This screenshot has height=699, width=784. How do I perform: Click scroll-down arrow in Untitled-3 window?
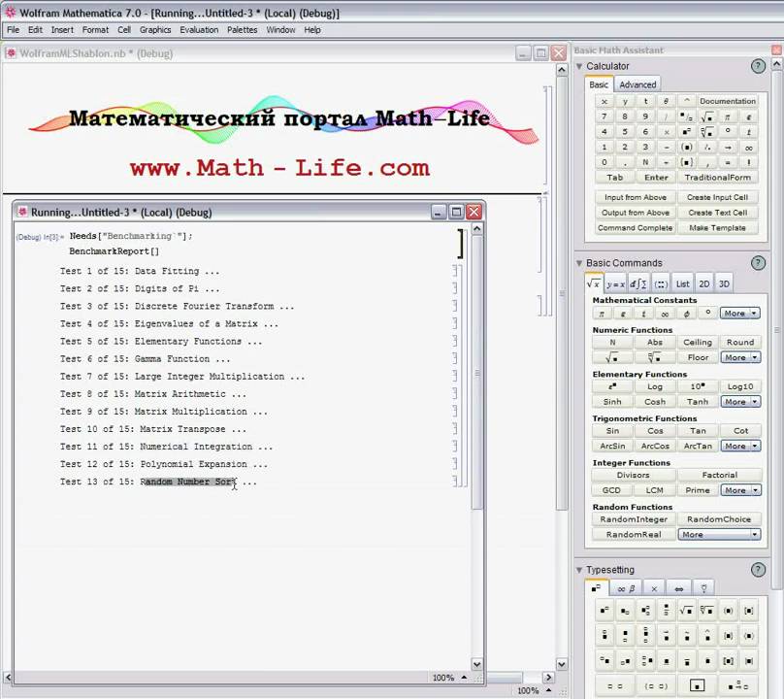coord(477,664)
